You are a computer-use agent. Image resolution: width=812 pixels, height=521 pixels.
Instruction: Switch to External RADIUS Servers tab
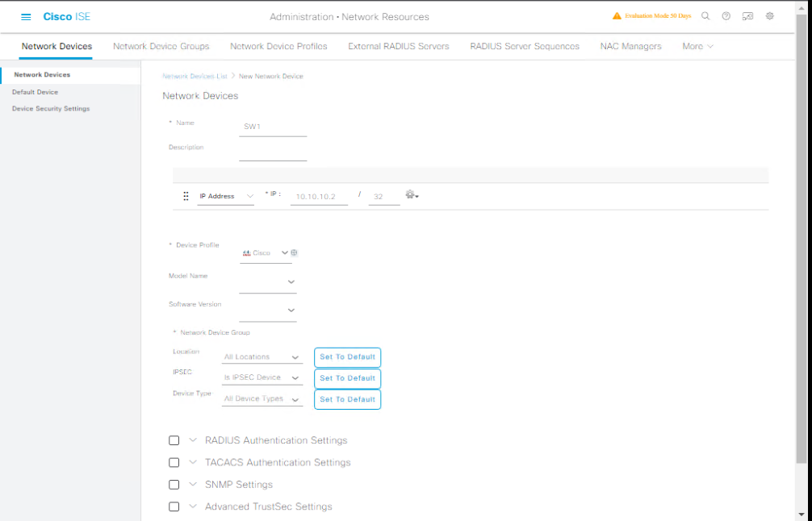(x=399, y=47)
